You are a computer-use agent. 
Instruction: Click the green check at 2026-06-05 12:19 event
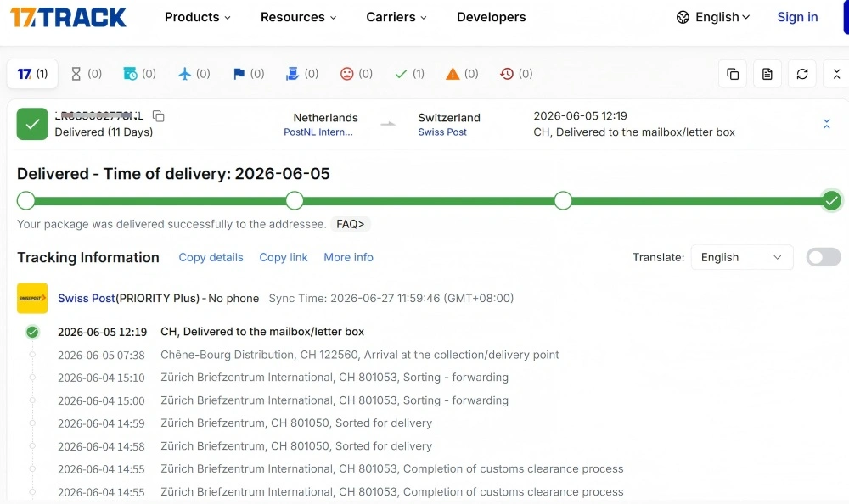(32, 332)
